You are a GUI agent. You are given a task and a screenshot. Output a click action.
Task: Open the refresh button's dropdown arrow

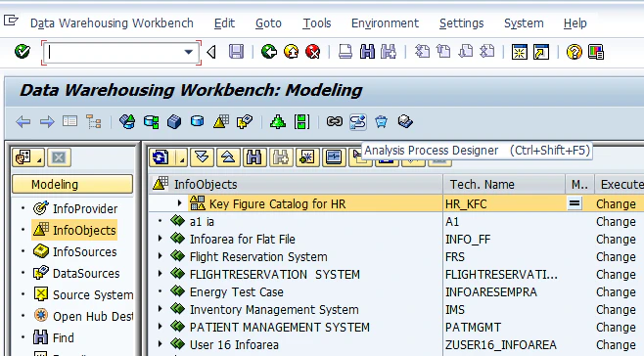[x=181, y=157]
